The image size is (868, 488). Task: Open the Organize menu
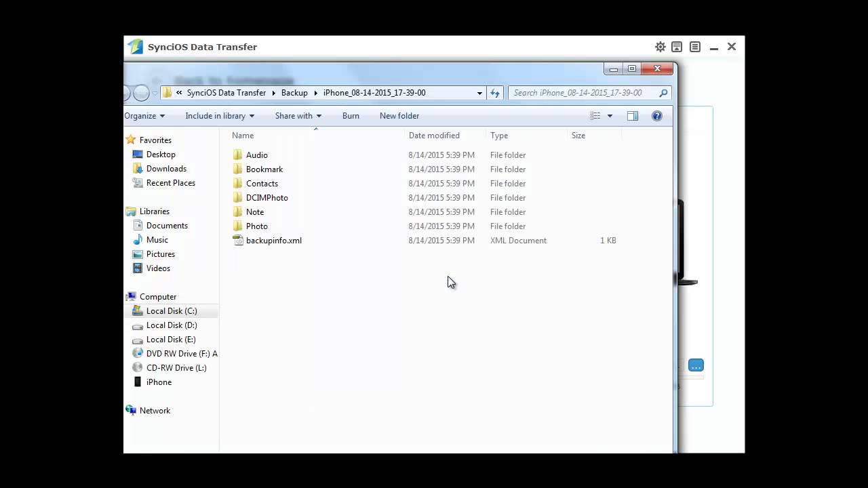144,116
